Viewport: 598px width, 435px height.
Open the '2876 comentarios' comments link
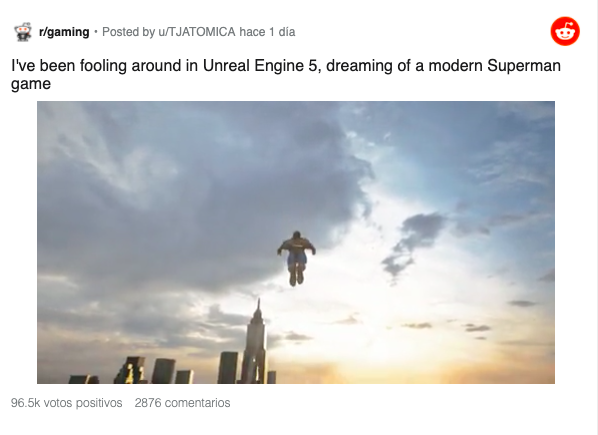coord(182,403)
